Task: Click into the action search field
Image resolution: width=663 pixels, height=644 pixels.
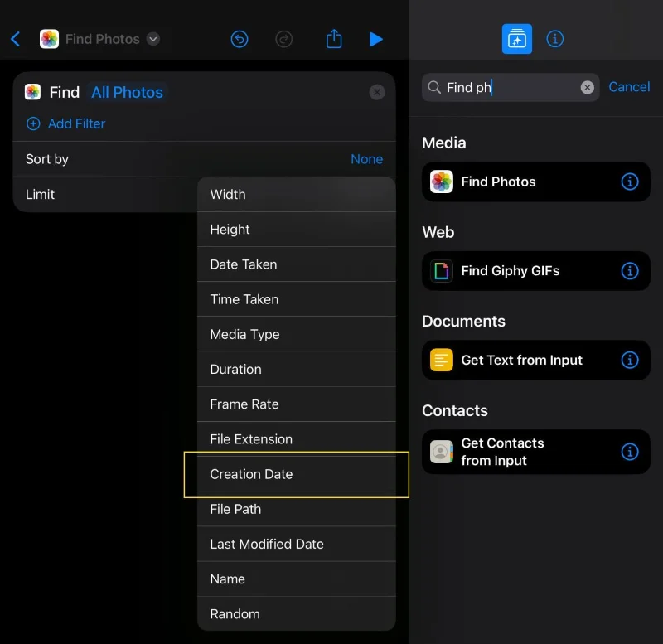Action: pyautogui.click(x=511, y=88)
